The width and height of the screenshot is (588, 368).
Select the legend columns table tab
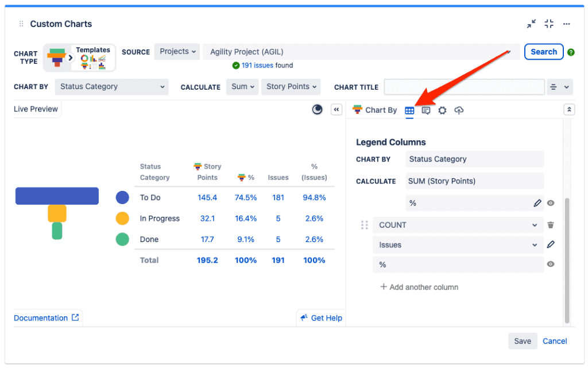409,110
